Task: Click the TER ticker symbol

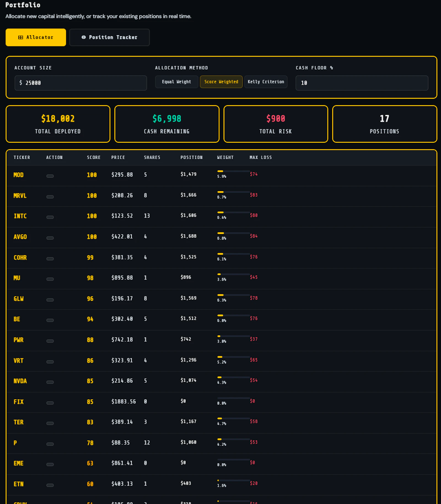Action: click(x=18, y=422)
